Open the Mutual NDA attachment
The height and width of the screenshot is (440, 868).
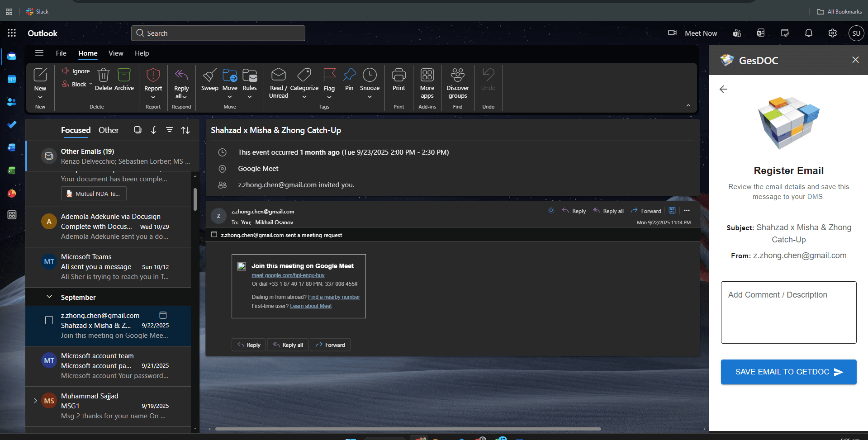click(x=94, y=194)
